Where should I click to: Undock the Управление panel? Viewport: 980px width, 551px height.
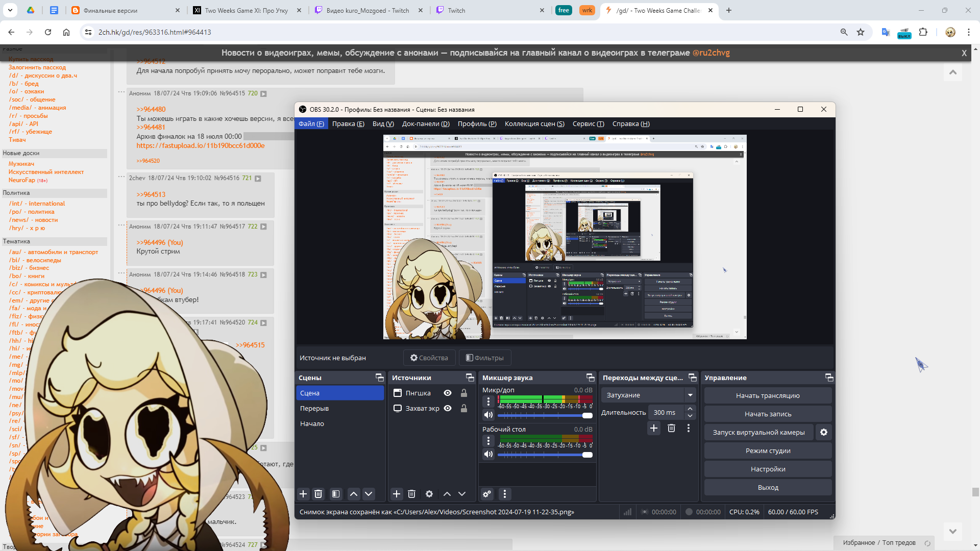click(829, 378)
